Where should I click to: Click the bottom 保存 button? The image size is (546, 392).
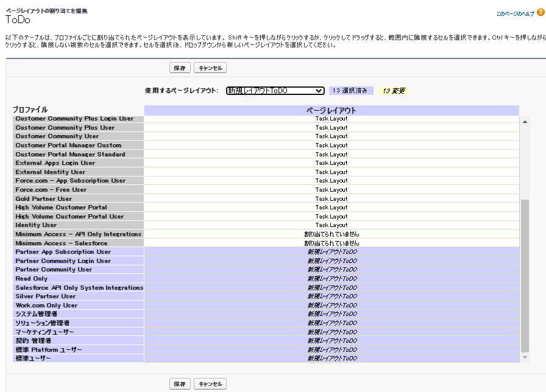pyautogui.click(x=180, y=383)
